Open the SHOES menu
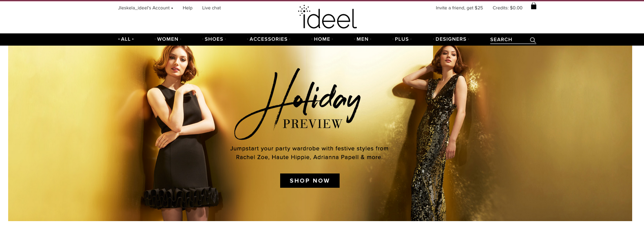644x226 pixels. pos(214,39)
